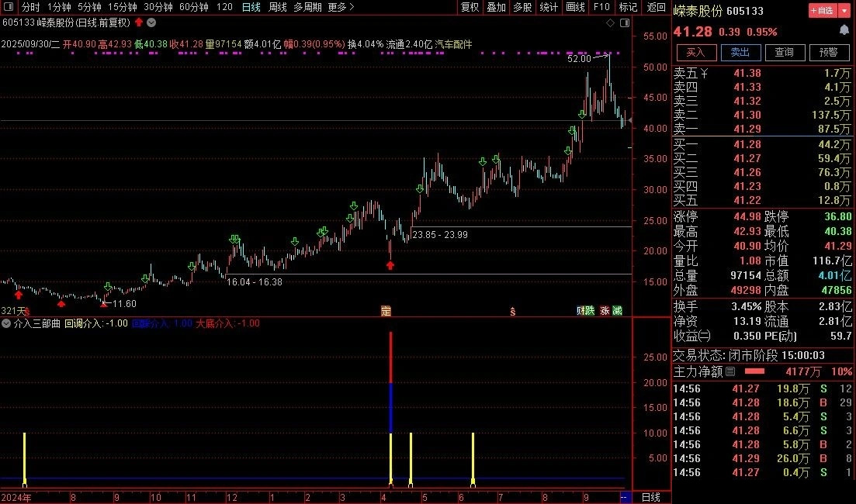
Task: Add stock with +自选 button
Action: (823, 10)
